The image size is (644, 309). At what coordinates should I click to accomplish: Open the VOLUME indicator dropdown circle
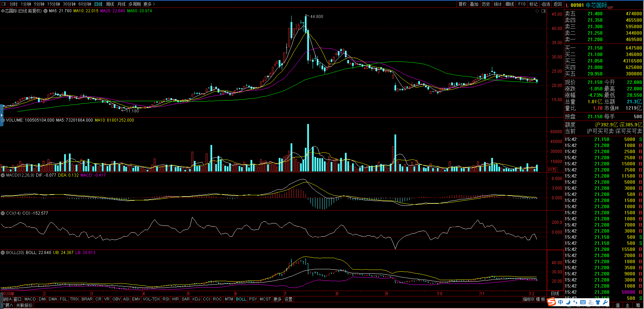coord(3,120)
